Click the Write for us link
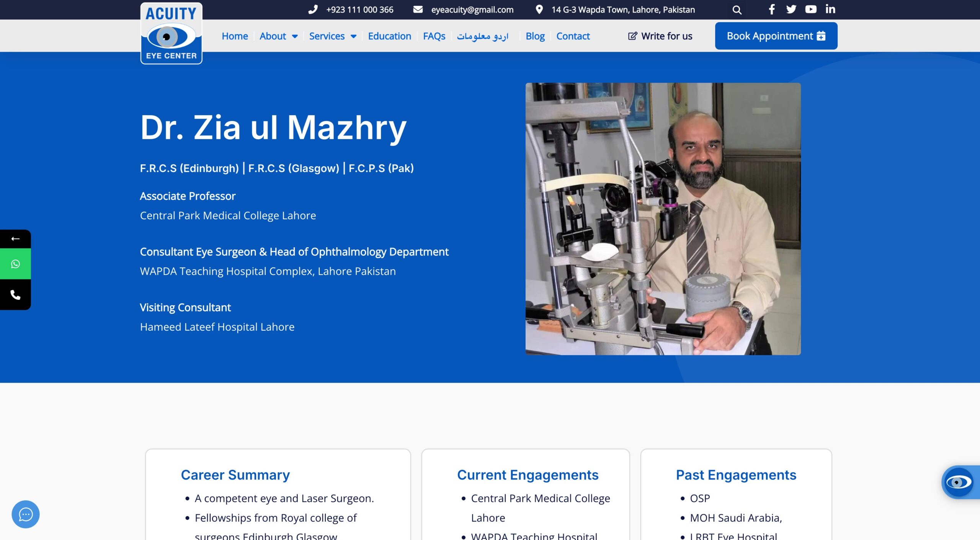The height and width of the screenshot is (540, 980). (660, 36)
